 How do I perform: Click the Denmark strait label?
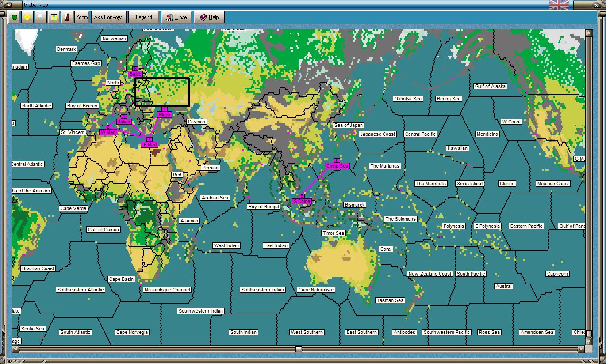pos(67,49)
